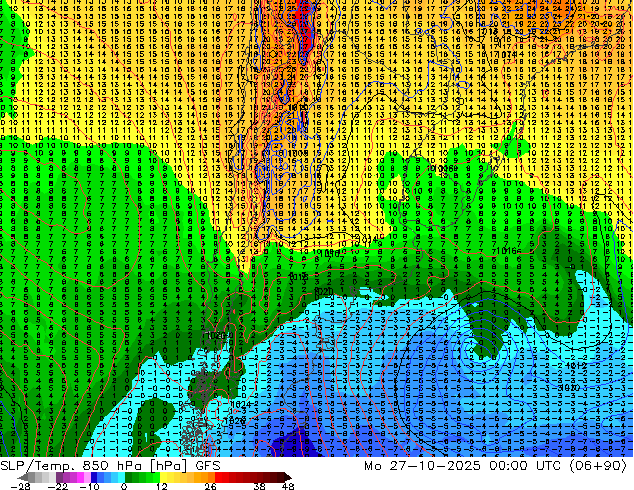
Task: Click the dark maroon right arrow end of the color bar
Action: pyautogui.click(x=288, y=477)
